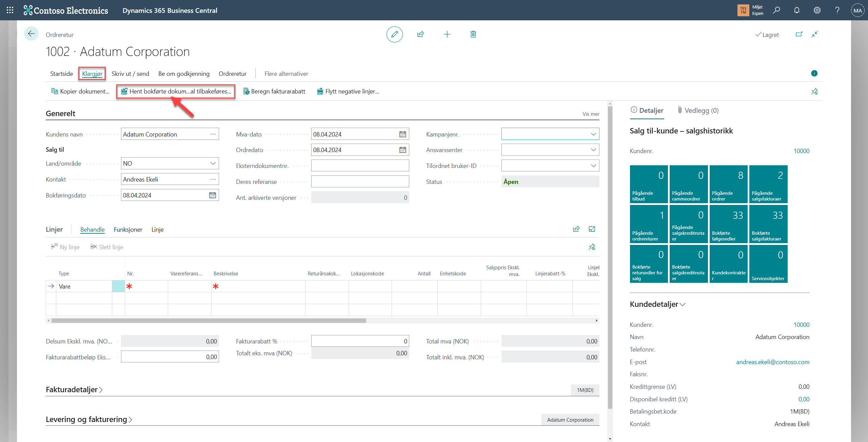Open Pågående ordrereturer tile
This screenshot has height=442, width=868.
click(x=649, y=224)
